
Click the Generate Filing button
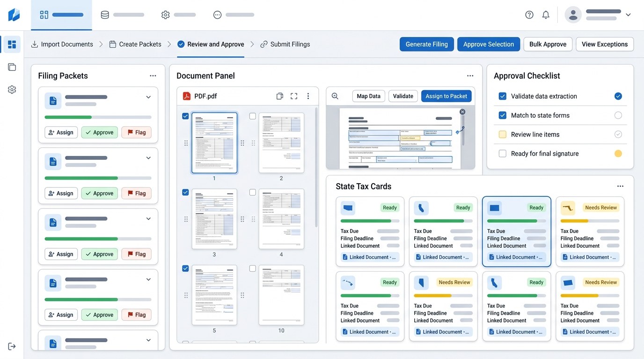[x=427, y=44]
